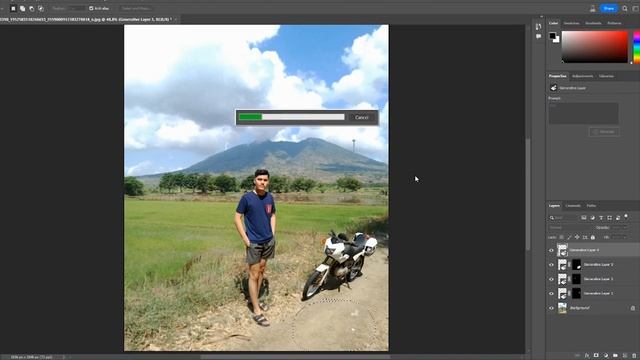Click the rainbow hue slider strip
Screen dimensions: 640x360
636,47
